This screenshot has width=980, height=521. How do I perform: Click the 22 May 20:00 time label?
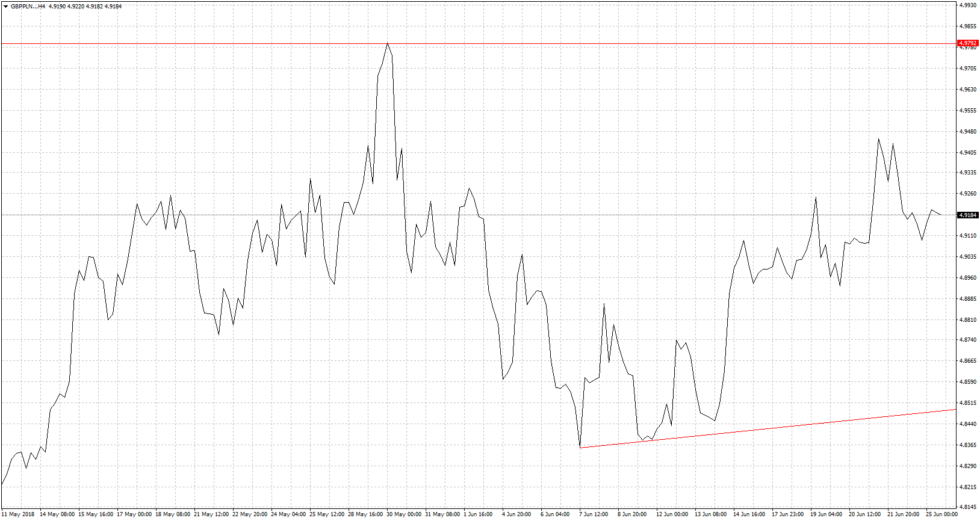tap(250, 514)
